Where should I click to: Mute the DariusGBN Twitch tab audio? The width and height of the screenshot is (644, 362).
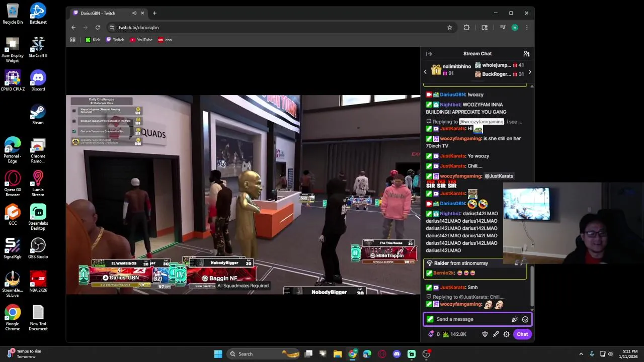134,13
